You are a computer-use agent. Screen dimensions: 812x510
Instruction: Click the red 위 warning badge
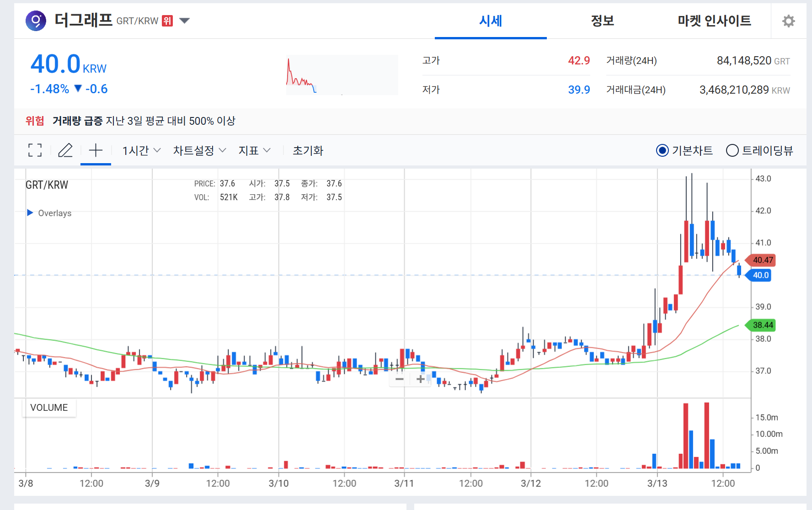coord(167,21)
